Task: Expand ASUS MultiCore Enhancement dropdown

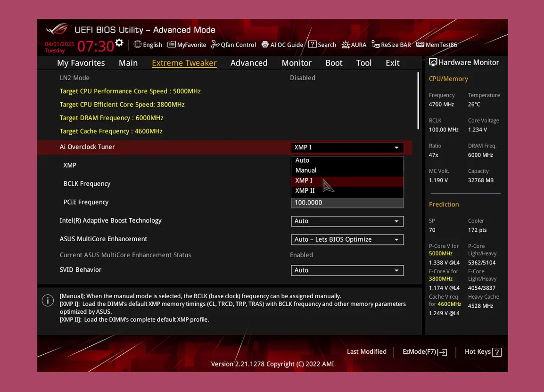Action: click(347, 239)
